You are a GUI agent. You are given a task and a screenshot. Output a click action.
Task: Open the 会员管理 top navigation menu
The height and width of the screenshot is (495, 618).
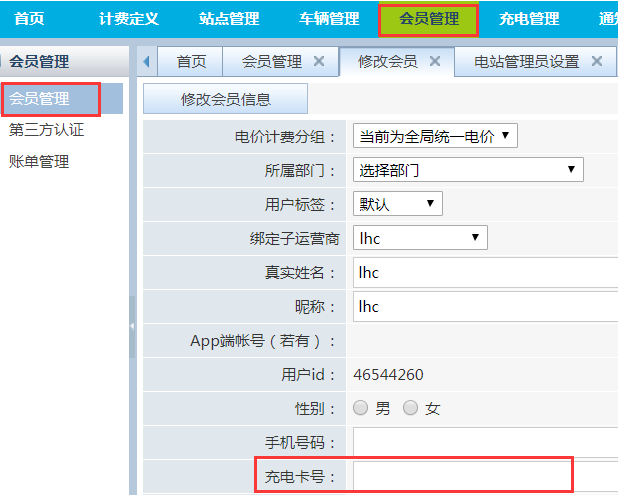pos(429,19)
